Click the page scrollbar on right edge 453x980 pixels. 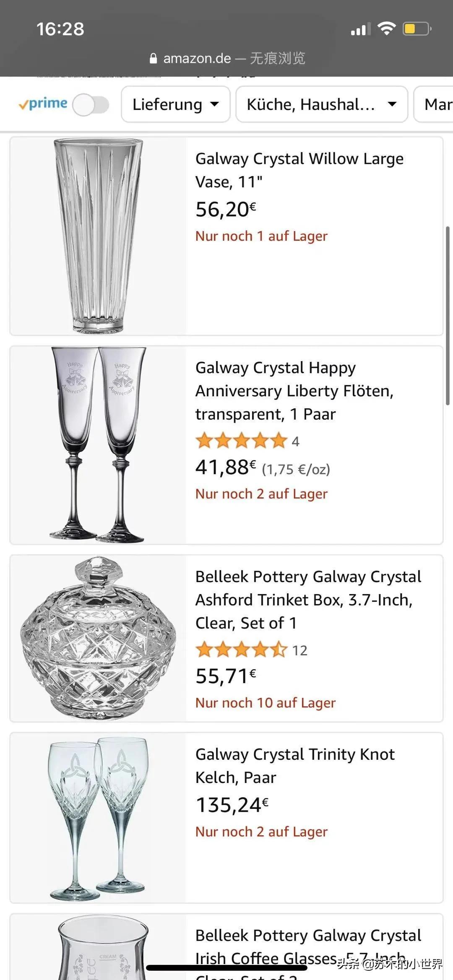click(448, 315)
